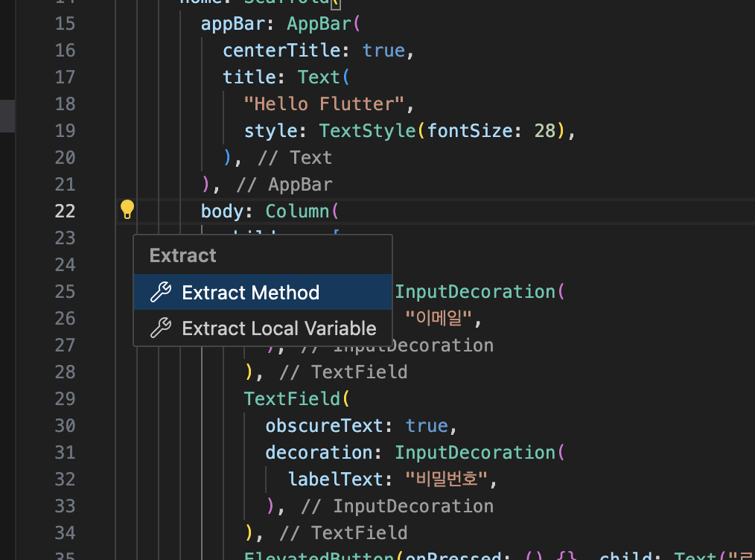Image resolution: width=755 pixels, height=560 pixels.
Task: Click the Column widget name on line 22
Action: coord(297,211)
